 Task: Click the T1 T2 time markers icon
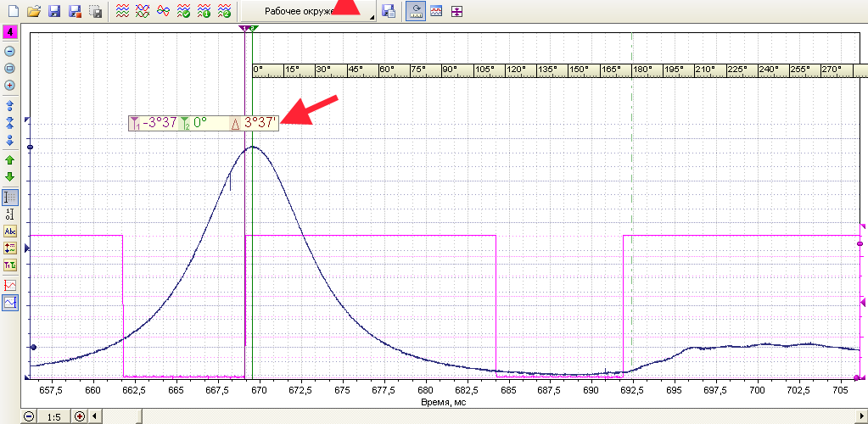point(10,265)
